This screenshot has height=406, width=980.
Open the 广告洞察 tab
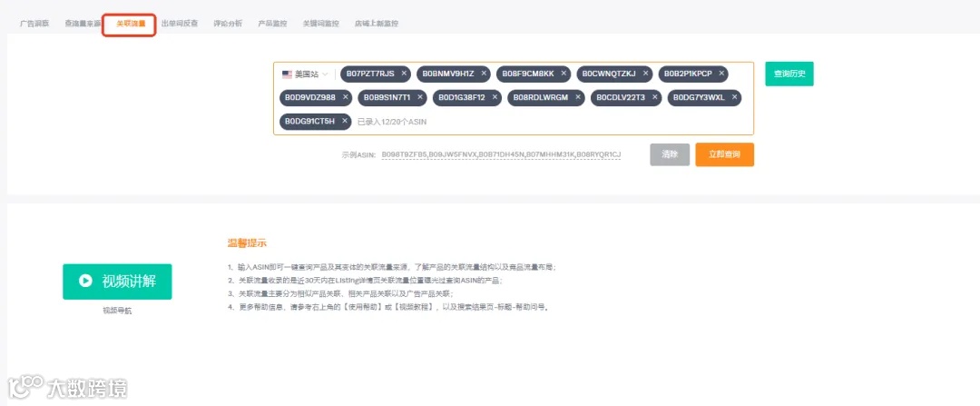coord(34,24)
